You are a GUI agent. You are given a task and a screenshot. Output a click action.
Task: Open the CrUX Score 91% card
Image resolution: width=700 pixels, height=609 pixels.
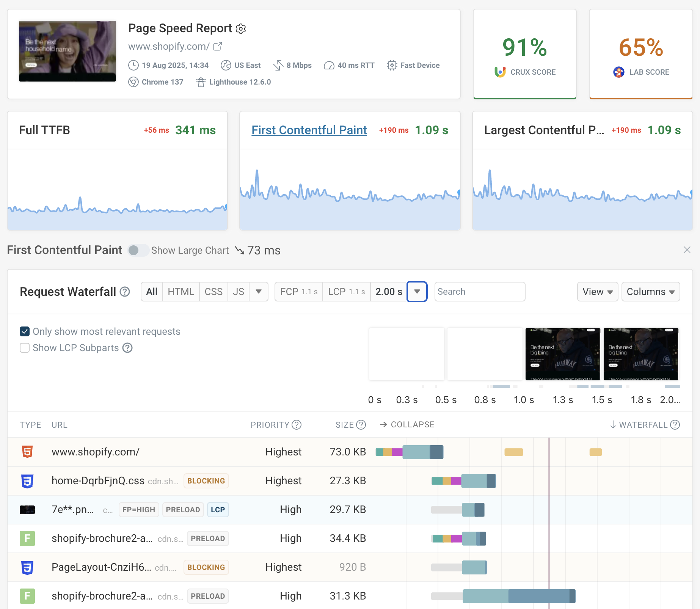tap(525, 54)
